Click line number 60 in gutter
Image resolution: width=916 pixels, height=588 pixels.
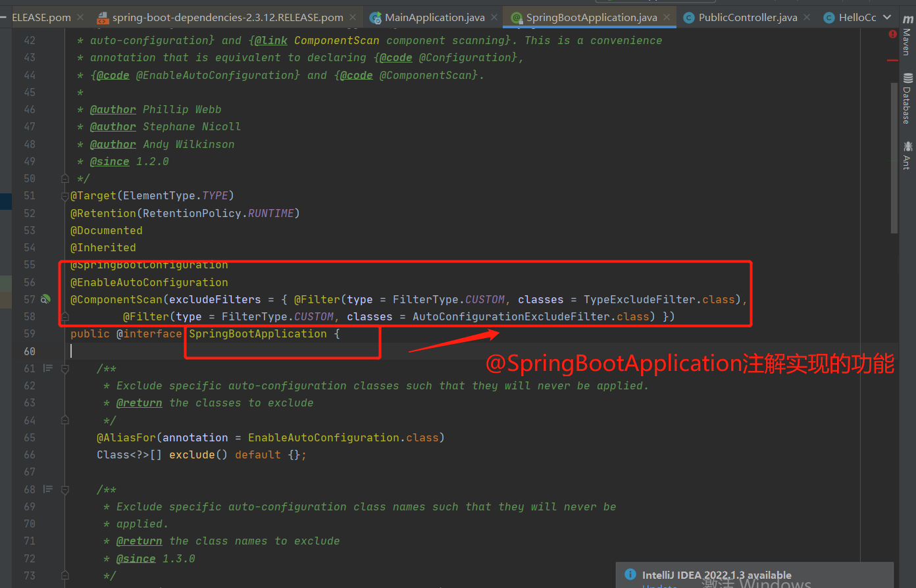[30, 351]
